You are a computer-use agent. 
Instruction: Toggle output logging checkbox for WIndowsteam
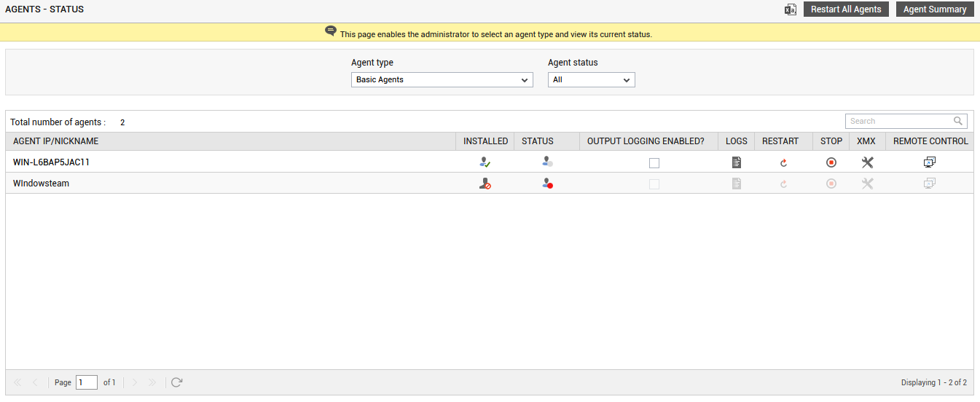654,184
